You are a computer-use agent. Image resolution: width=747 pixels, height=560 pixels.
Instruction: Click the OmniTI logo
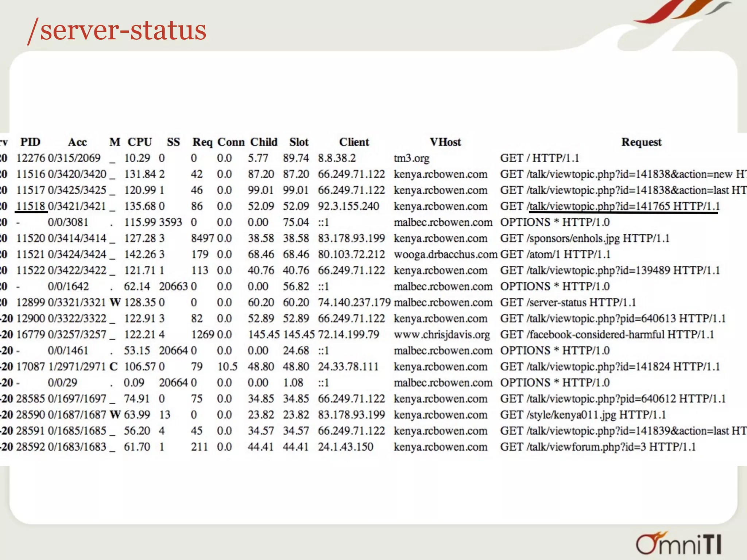679,544
